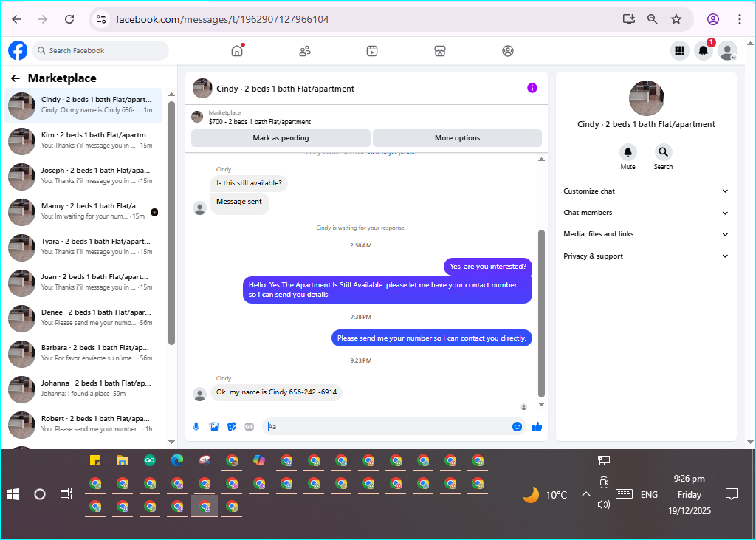Open Chrome profile icon

713,19
